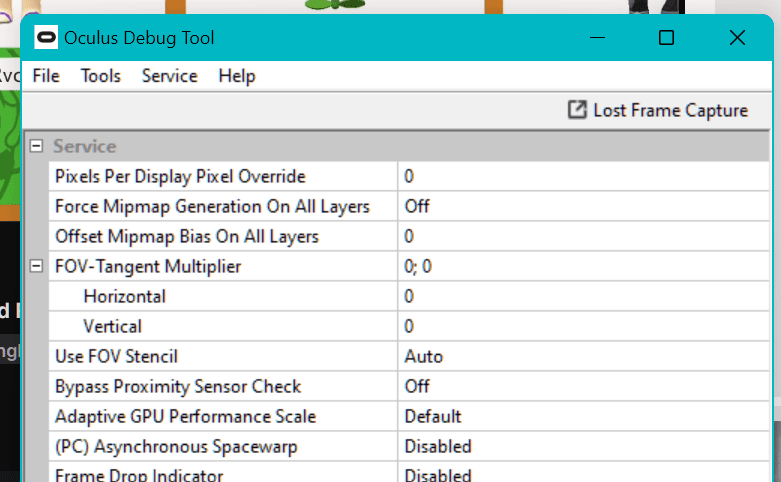Select the Adaptive GPU Performance Scale label
Viewport: 781px width, 482px height.
pos(185,416)
